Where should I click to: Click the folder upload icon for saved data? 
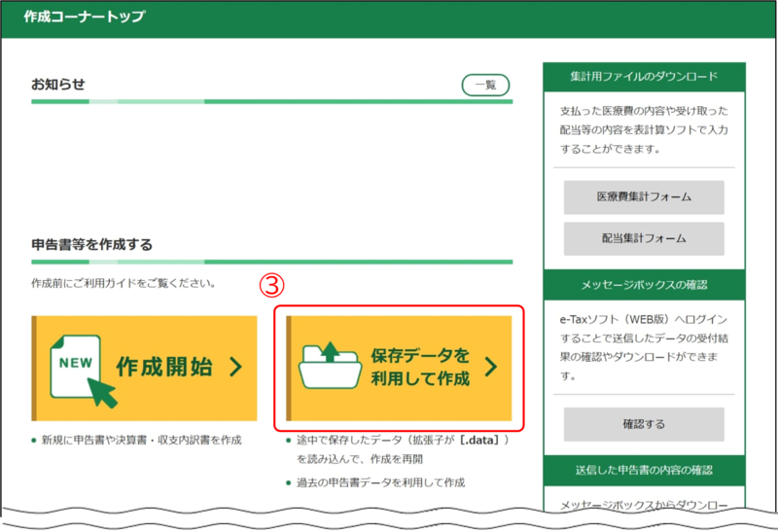[x=328, y=366]
